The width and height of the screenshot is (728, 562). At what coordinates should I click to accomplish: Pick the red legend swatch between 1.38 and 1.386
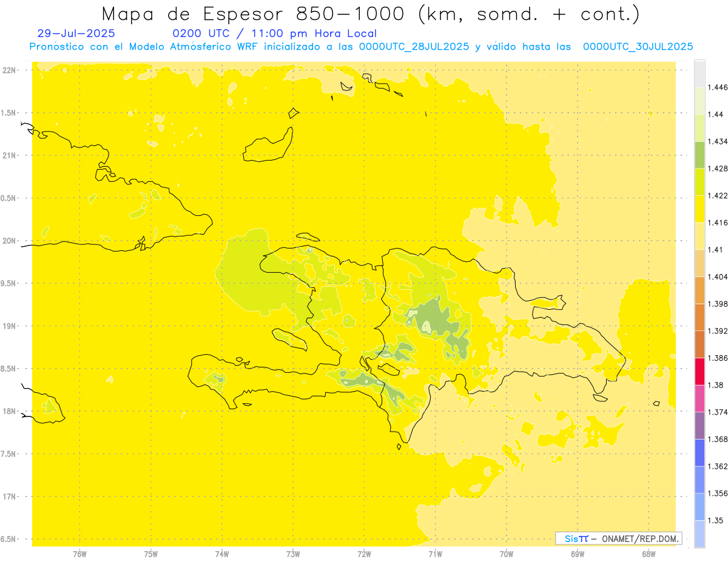pos(699,371)
